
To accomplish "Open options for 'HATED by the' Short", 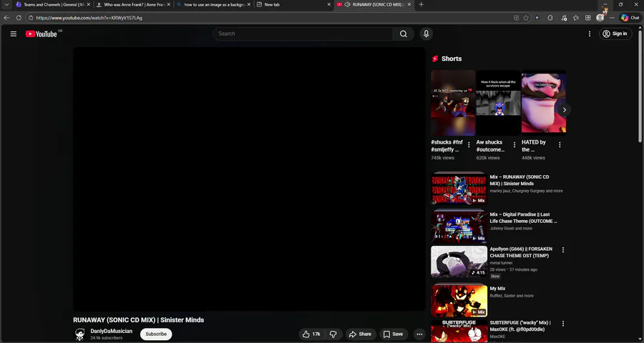I will tap(560, 144).
